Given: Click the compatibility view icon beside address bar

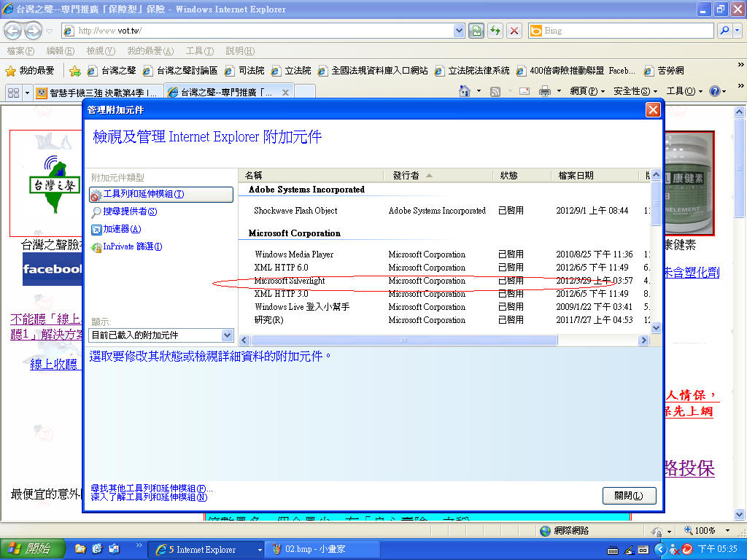Looking at the screenshot, I should pos(476,31).
